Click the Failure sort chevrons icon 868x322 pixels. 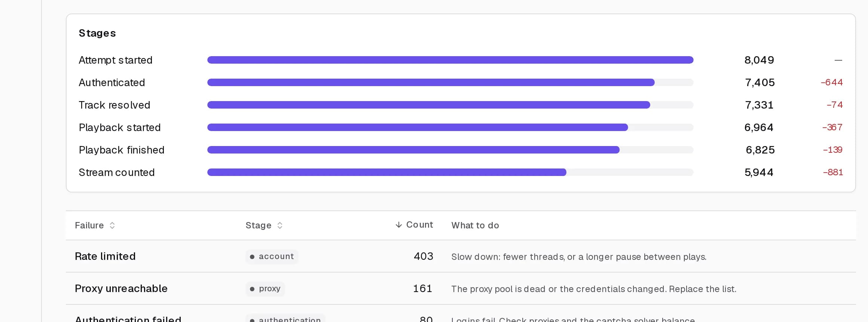click(x=112, y=225)
